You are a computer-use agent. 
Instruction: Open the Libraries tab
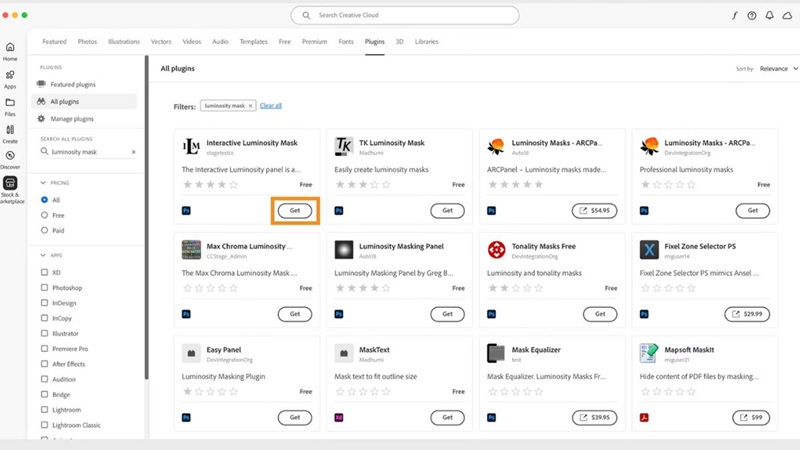pos(426,42)
